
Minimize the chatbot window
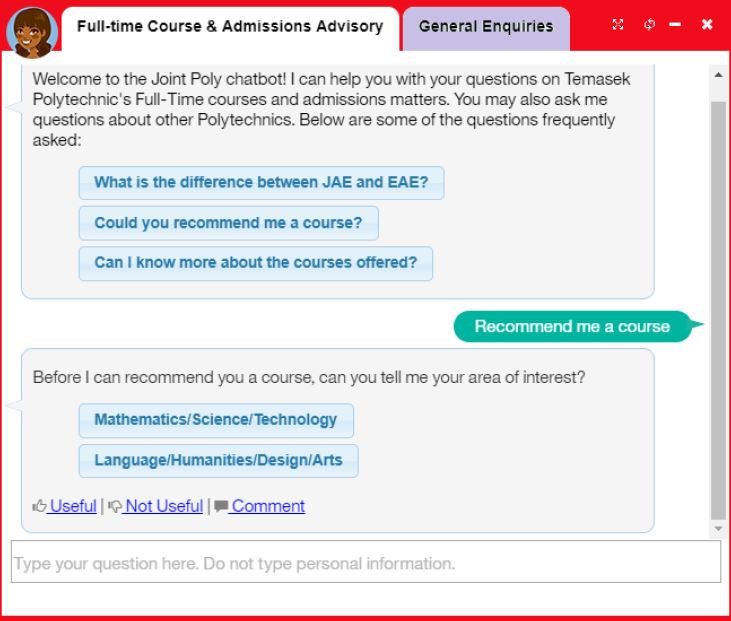(x=676, y=25)
